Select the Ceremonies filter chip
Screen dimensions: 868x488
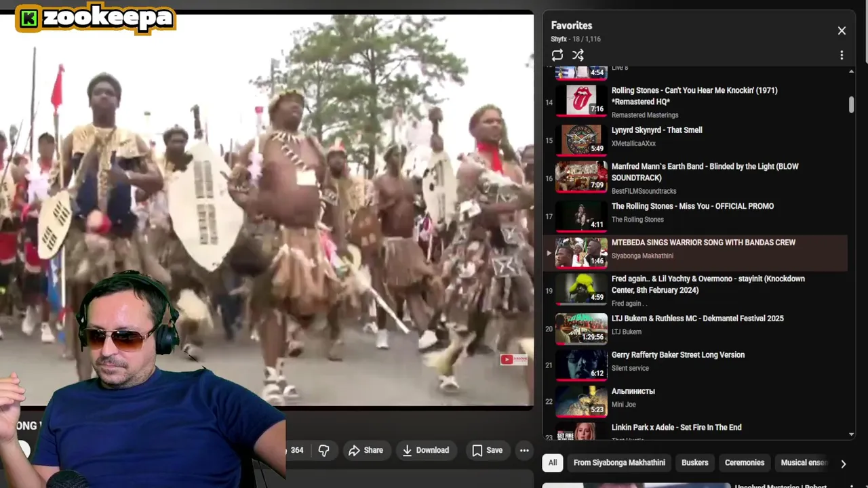tap(745, 463)
